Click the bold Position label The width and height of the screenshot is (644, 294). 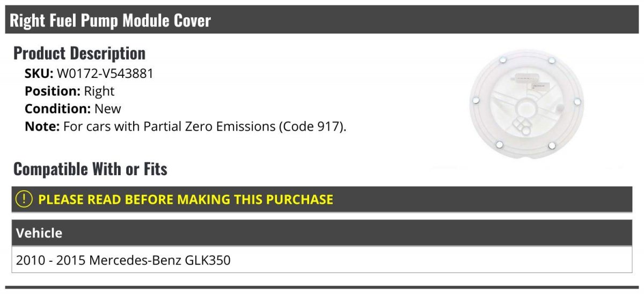tap(53, 91)
